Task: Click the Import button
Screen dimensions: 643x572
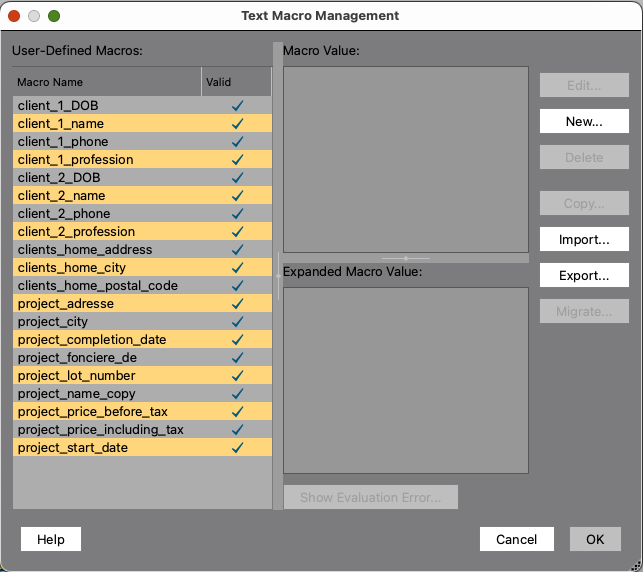Action: point(584,239)
